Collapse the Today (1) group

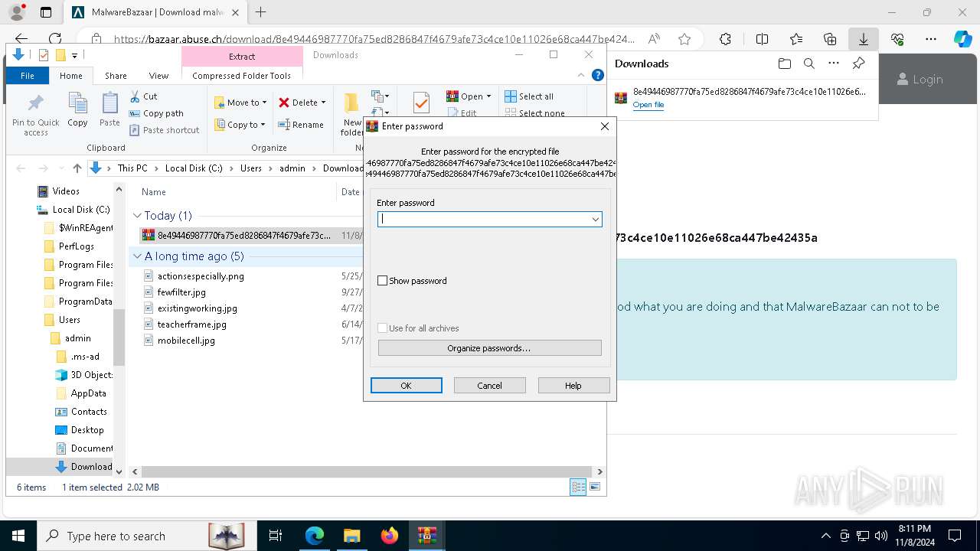[x=138, y=216]
